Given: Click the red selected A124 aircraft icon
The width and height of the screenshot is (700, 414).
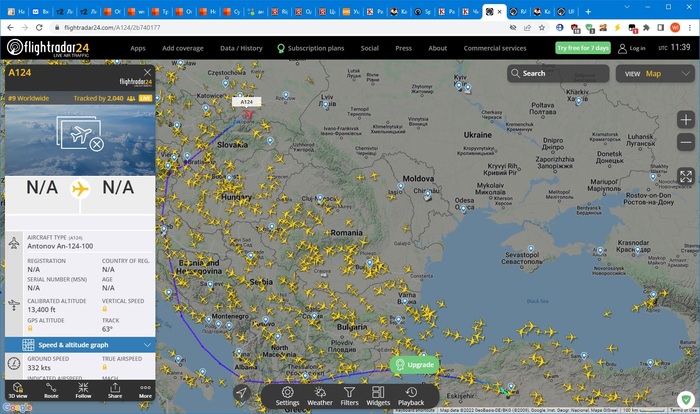Looking at the screenshot, I should coord(248,115).
